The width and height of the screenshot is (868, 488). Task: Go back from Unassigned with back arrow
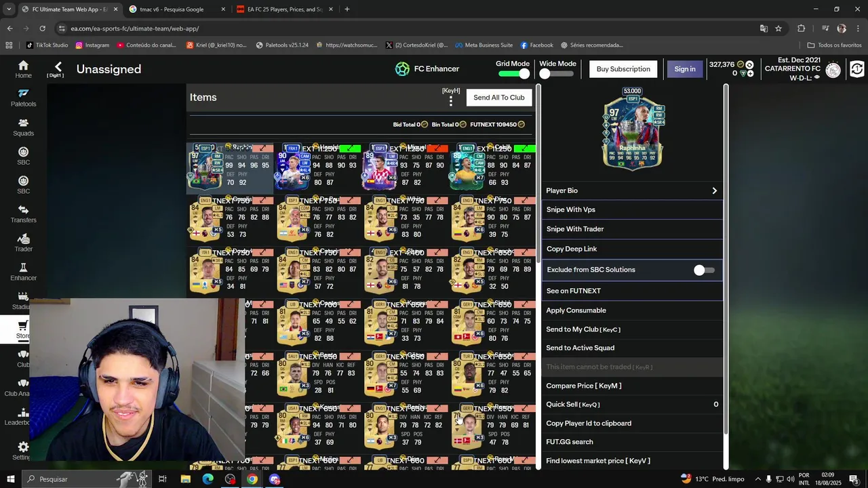[x=58, y=66]
